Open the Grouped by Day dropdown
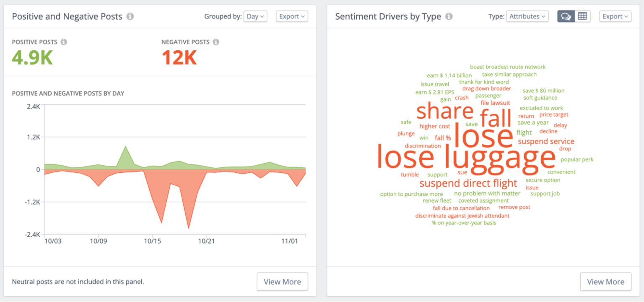Image resolution: width=644 pixels, height=302 pixels. point(255,16)
